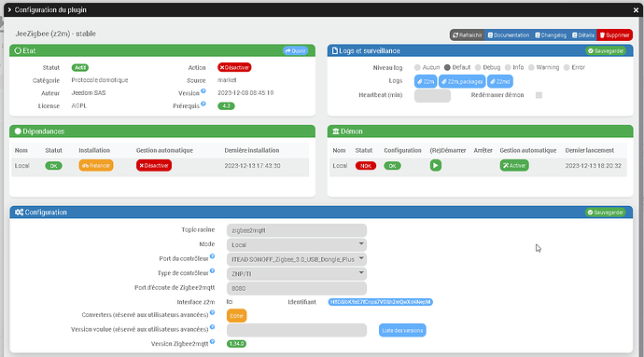This screenshot has width=644, height=357.
Task: Click the 4.3 prérequis badge
Action: tap(226, 106)
